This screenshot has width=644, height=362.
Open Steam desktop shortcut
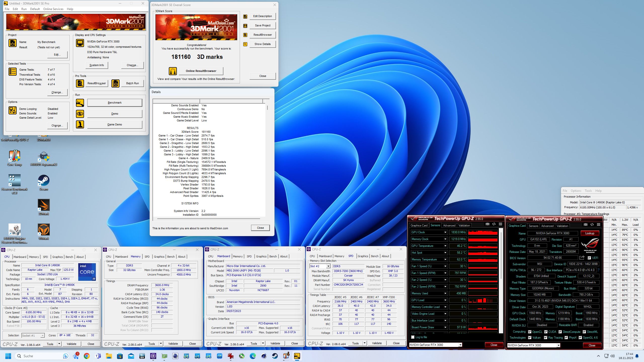click(44, 183)
